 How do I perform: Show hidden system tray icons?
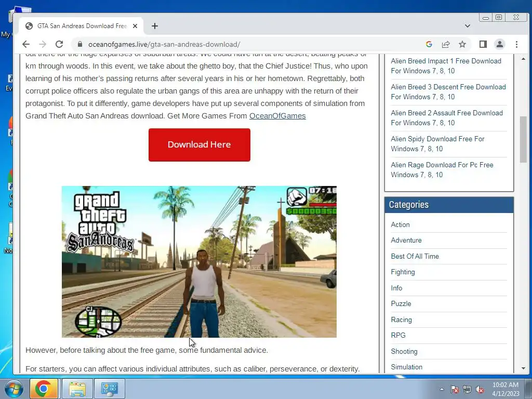pyautogui.click(x=442, y=389)
